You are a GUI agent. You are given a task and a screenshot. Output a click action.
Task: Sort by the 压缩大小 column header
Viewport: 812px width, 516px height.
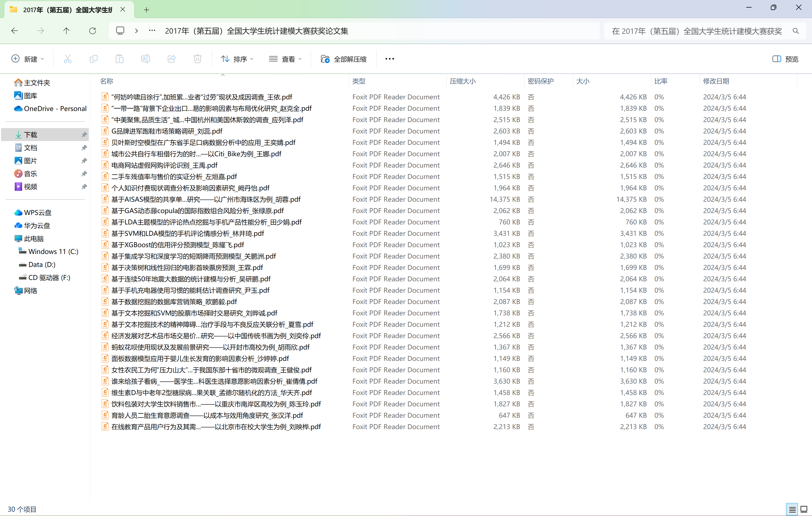click(463, 81)
